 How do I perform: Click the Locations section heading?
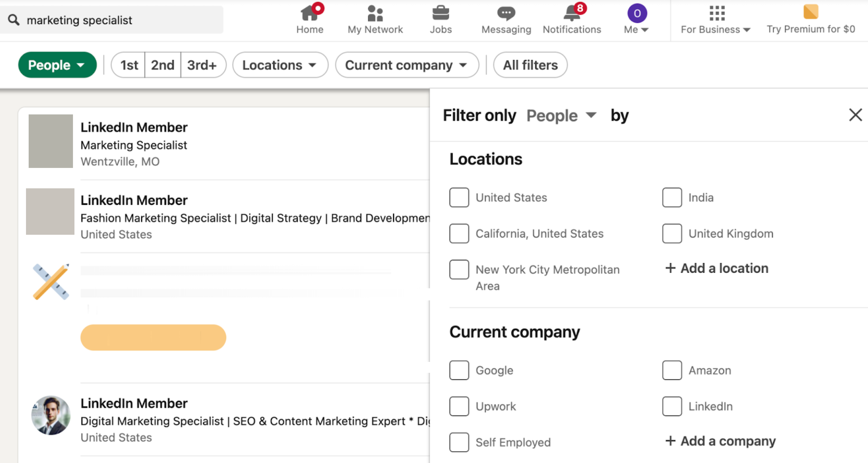point(486,159)
